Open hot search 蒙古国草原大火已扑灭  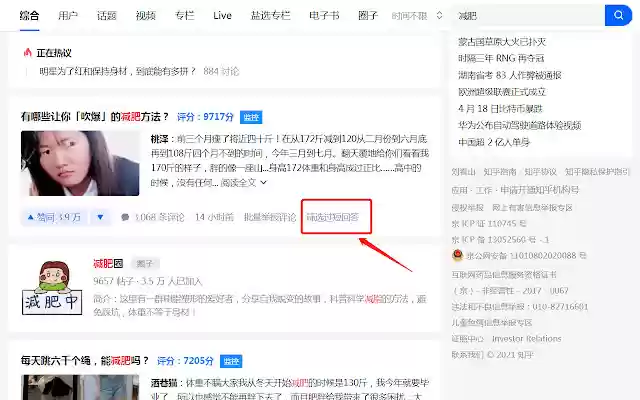click(x=502, y=42)
